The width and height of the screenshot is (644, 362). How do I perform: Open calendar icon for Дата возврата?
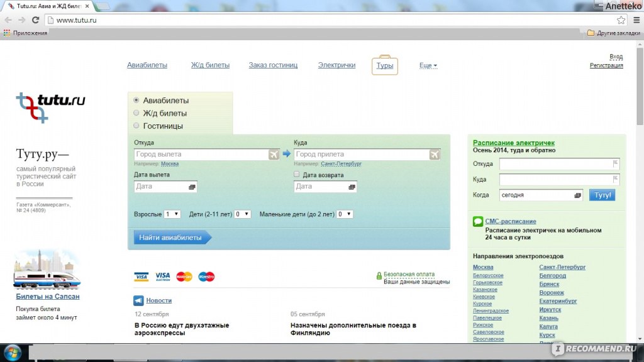click(352, 187)
